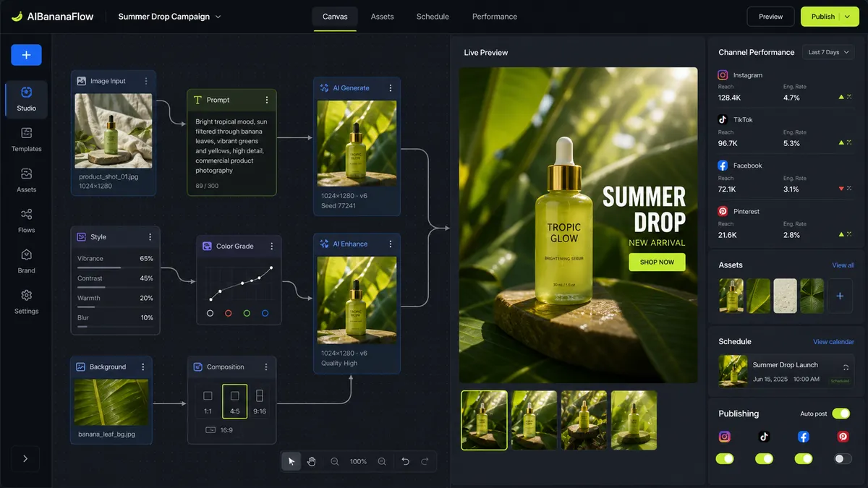Switch to the Performance tab

pyautogui.click(x=495, y=17)
